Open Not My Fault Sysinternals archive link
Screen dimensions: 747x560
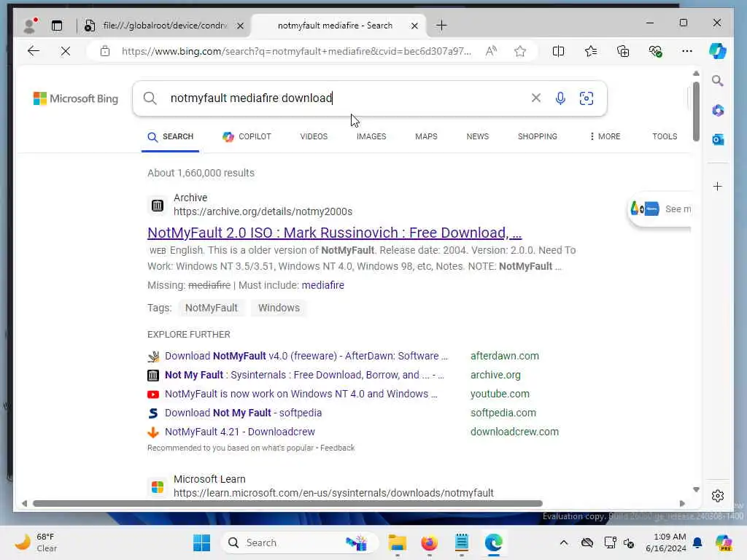click(x=304, y=376)
